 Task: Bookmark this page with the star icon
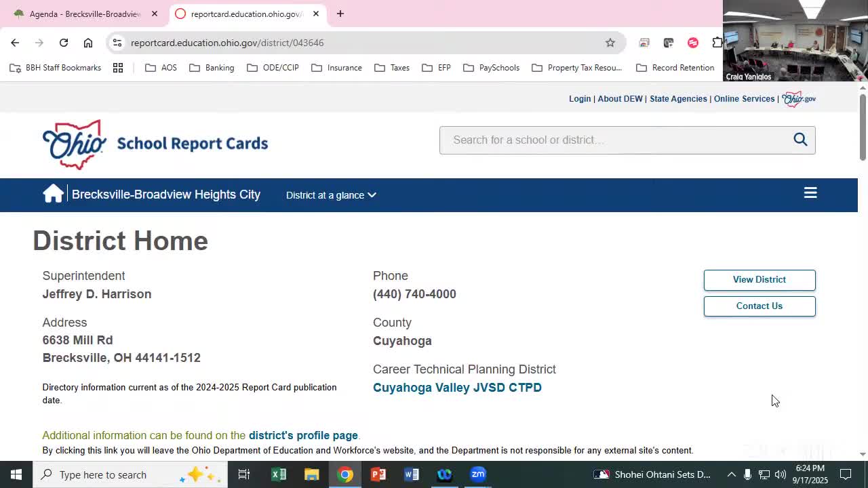coord(610,43)
